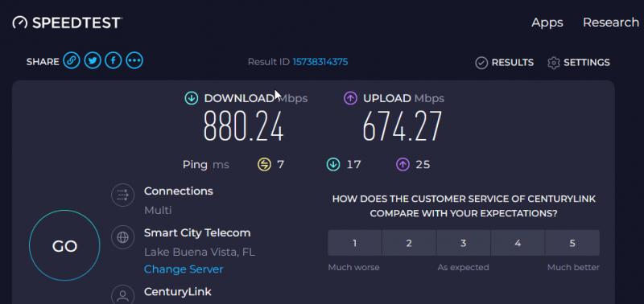The width and height of the screenshot is (644, 304).
Task: Click the idle ping latency icon
Action: (264, 165)
